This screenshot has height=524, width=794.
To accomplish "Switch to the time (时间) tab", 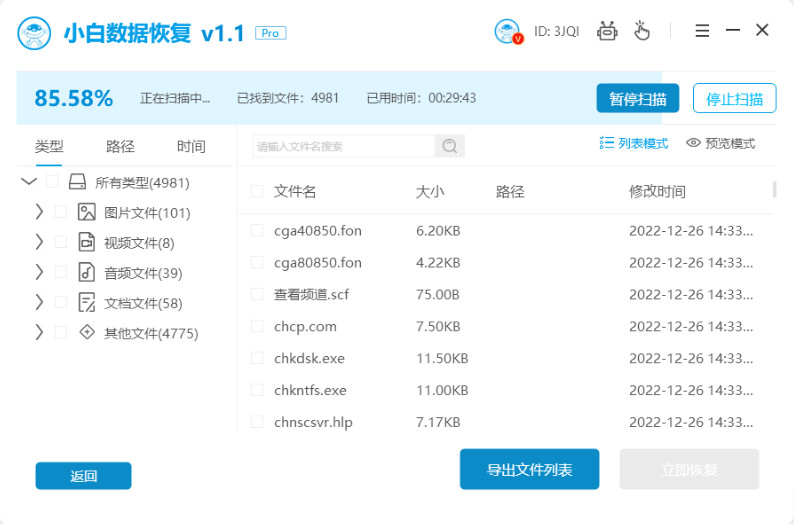I will [x=191, y=146].
